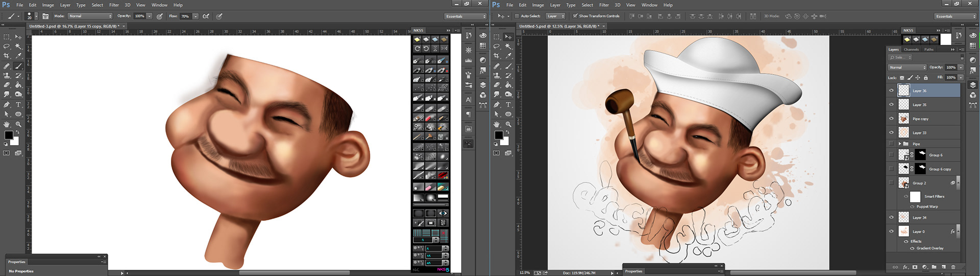The width and height of the screenshot is (980, 276).
Task: Open Image menu in left window
Action: tap(48, 5)
